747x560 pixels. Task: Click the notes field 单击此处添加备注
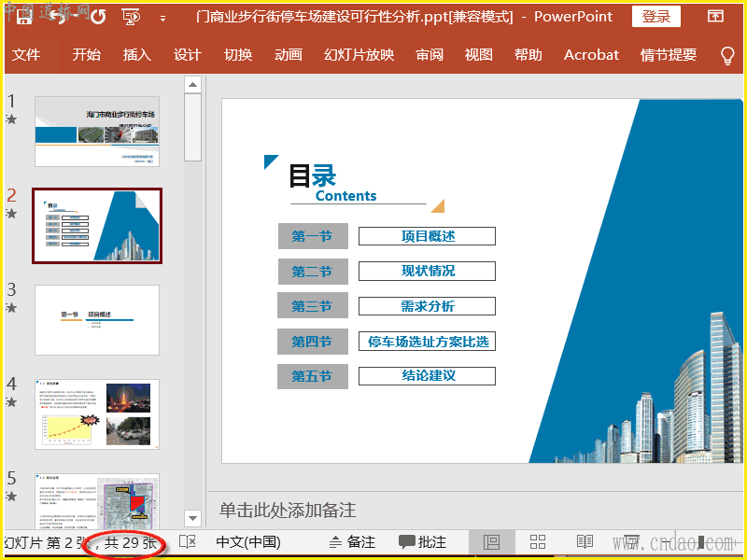[x=288, y=510]
